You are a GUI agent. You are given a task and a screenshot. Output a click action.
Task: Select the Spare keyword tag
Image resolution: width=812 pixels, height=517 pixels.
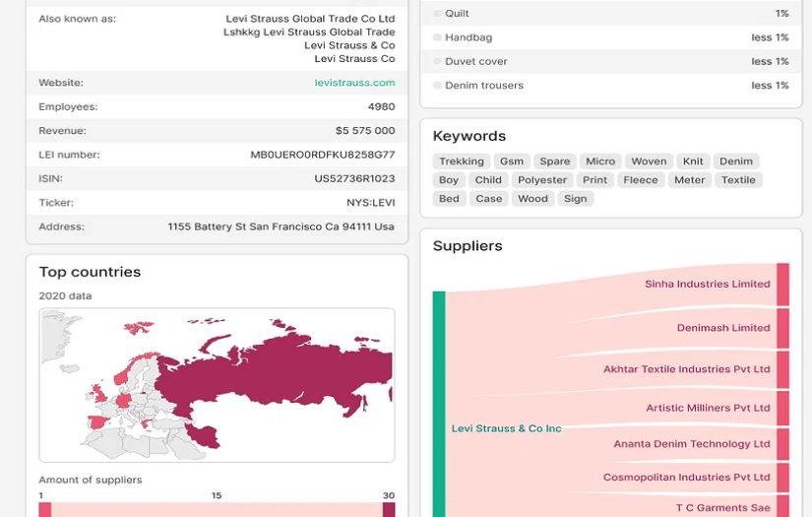click(x=555, y=162)
